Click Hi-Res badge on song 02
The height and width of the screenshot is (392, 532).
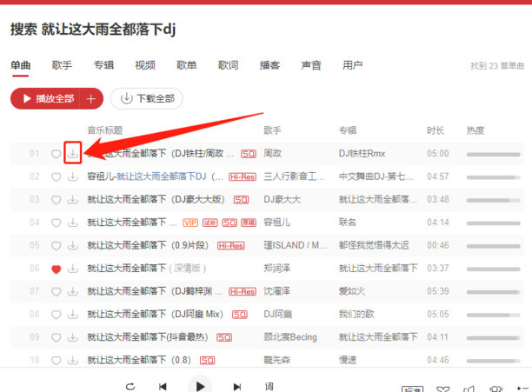(243, 177)
